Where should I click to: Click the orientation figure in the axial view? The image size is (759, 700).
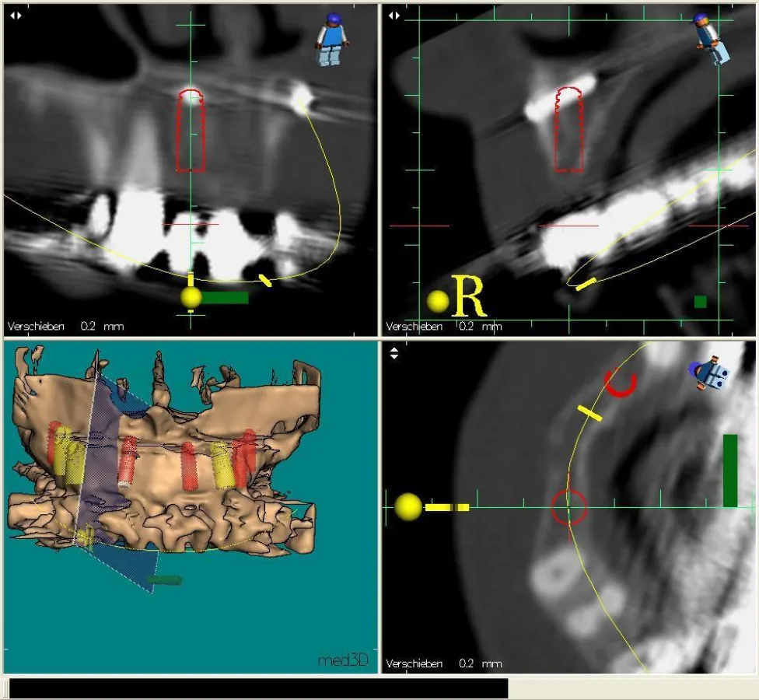point(709,374)
